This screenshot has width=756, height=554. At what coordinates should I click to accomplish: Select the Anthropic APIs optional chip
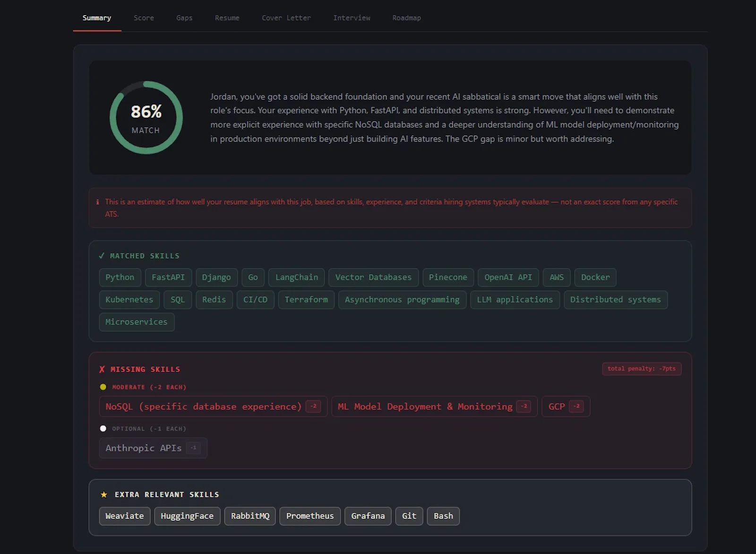[153, 448]
